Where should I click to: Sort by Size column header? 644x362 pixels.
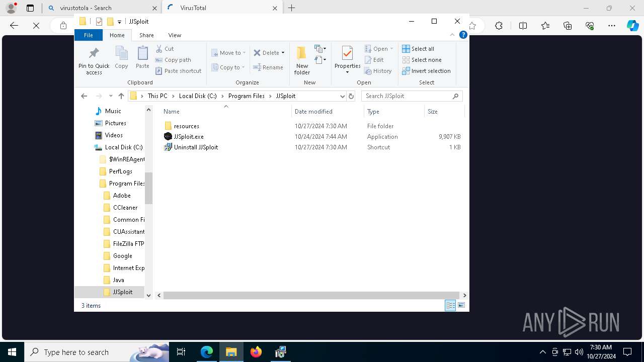[444, 112]
